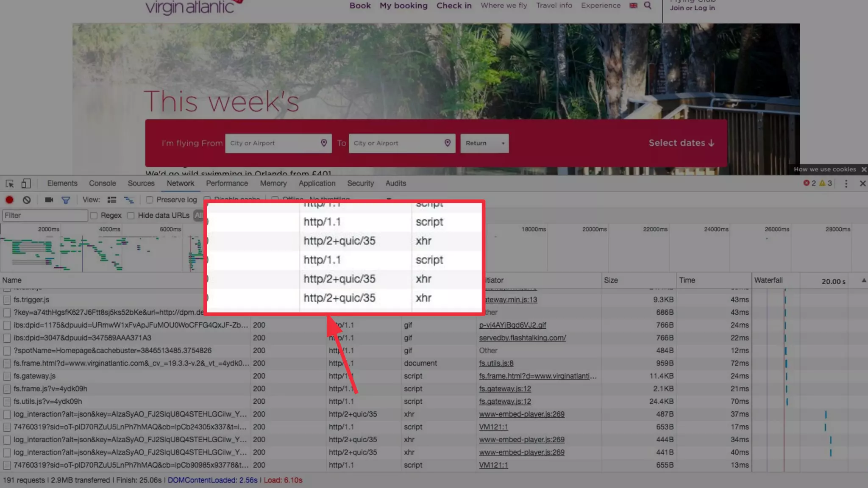Click the fs.gateway.js request row

[35, 376]
